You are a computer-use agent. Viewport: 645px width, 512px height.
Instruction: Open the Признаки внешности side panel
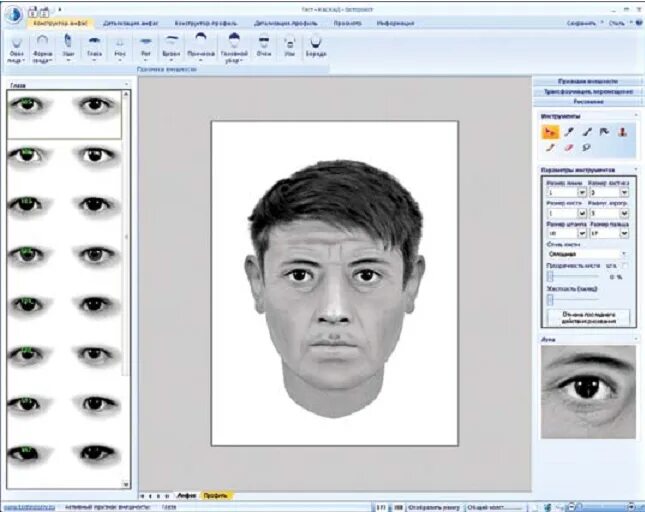click(x=587, y=81)
